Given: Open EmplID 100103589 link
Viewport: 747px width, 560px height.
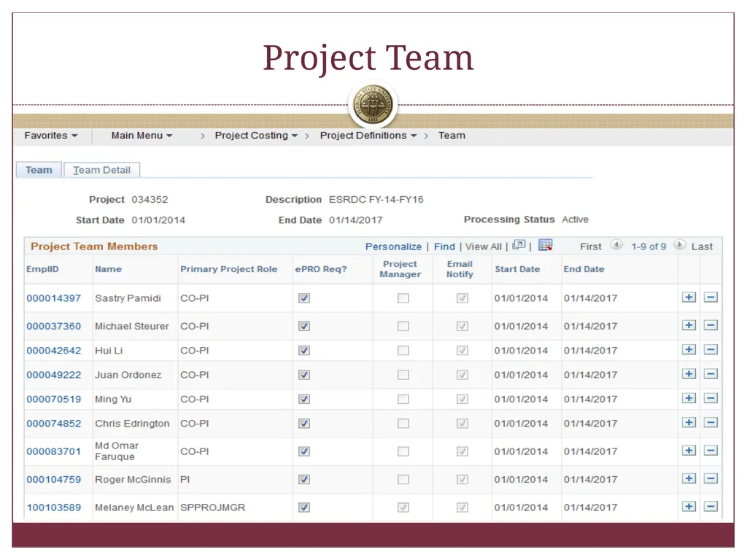Looking at the screenshot, I should (x=54, y=507).
